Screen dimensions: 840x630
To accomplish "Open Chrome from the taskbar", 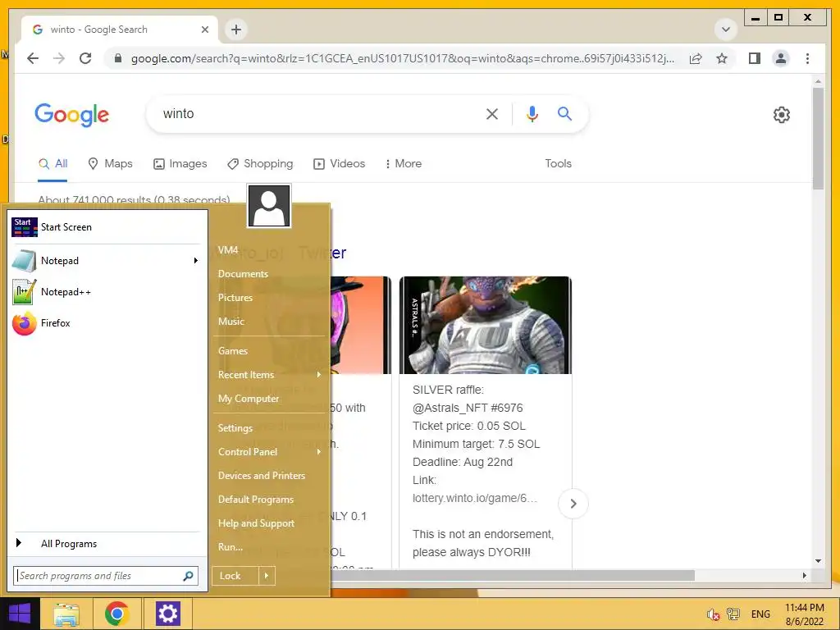I will coord(116,614).
